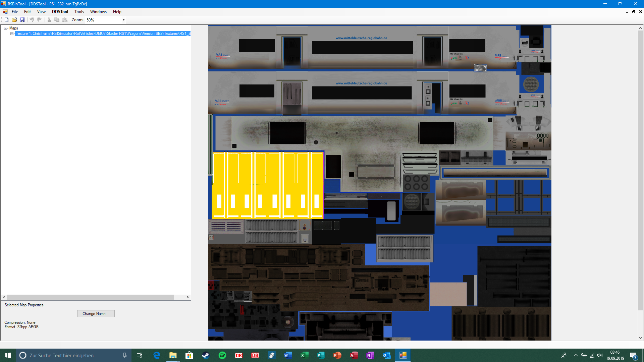The image size is (644, 362).
Task: Open the Windows menu
Action: (98, 12)
